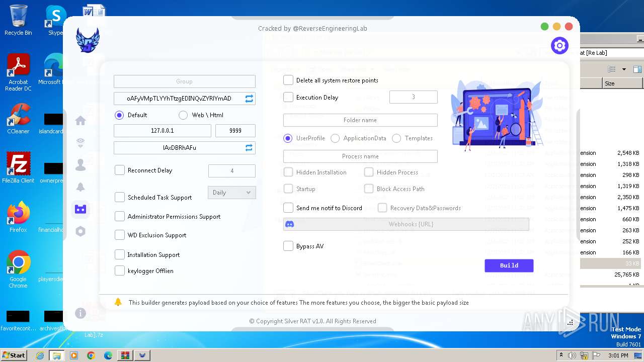Choose the Templates install location
The image size is (644, 362).
click(x=396, y=138)
